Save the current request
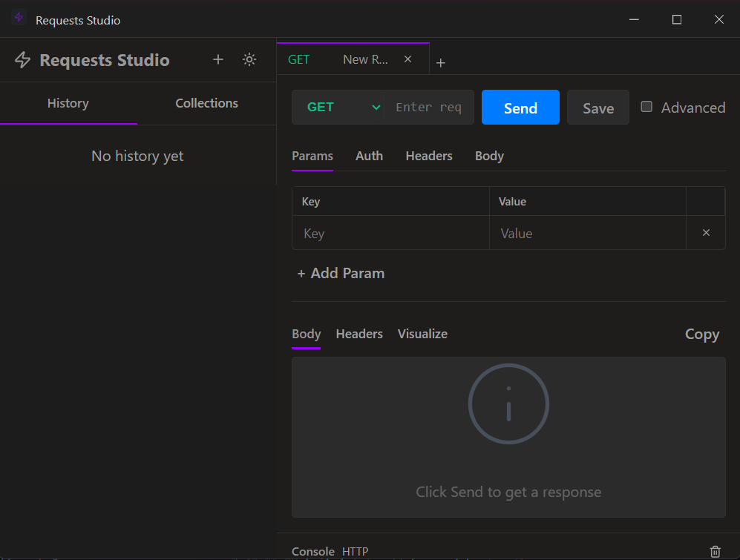 (x=597, y=107)
